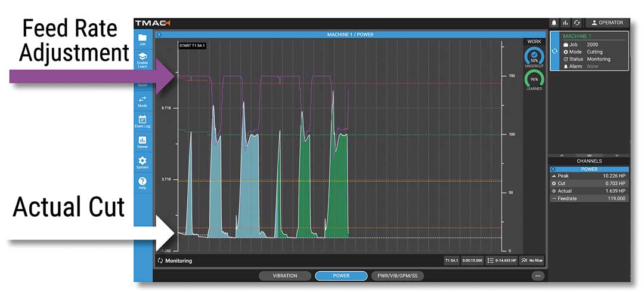Open the Mode switch in sidebar

point(143,102)
